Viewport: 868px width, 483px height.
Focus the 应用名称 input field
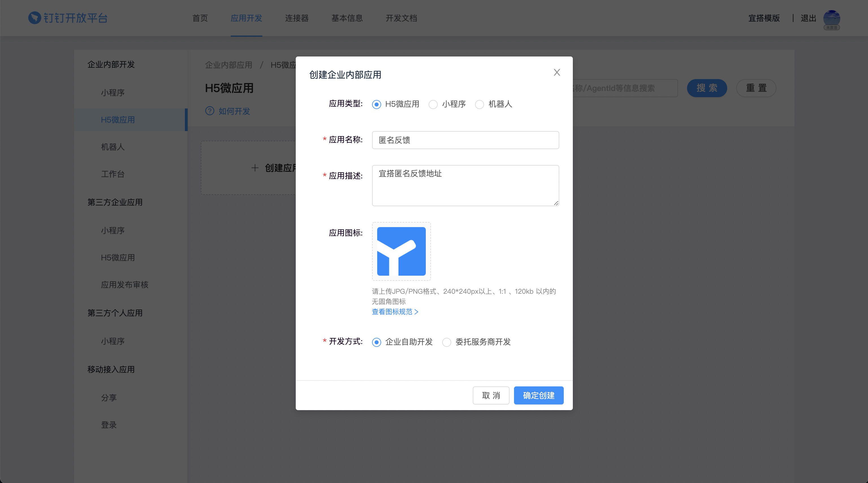465,140
